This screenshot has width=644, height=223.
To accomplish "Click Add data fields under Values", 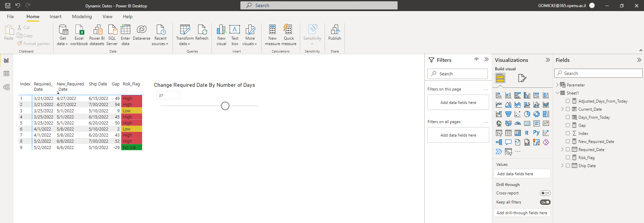I will (x=522, y=174).
